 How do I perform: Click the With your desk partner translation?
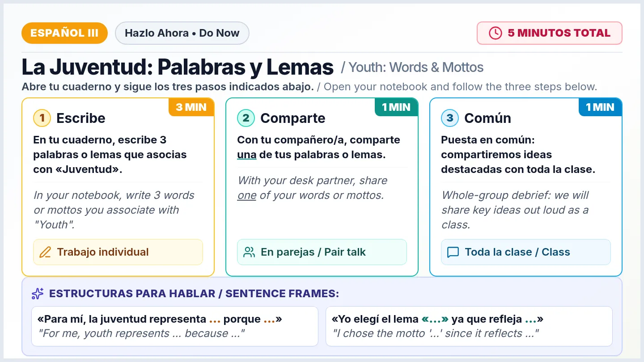(313, 188)
